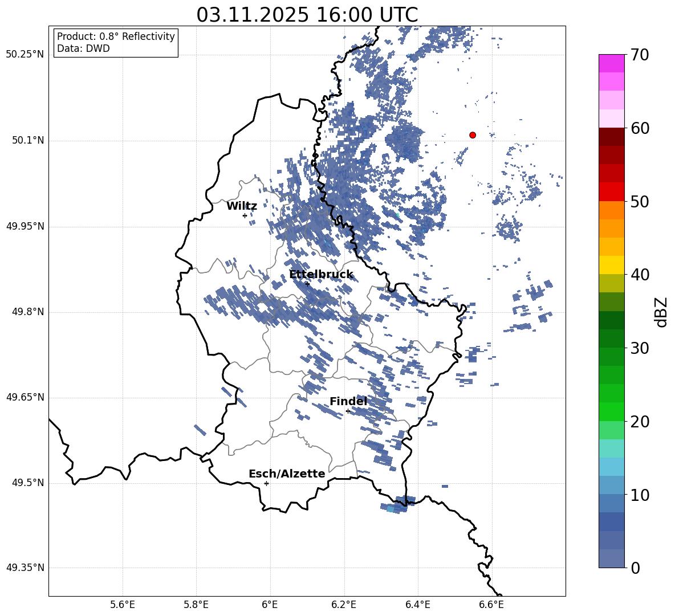Click the colorbar tick label 0

click(x=635, y=568)
